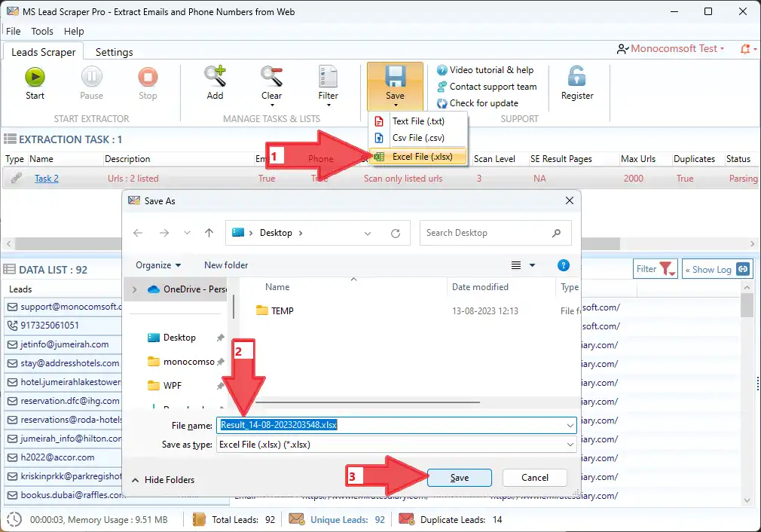Viewport: 761px width, 532px height.
Task: Open recent locations dropdown in Save As
Action: (x=187, y=233)
